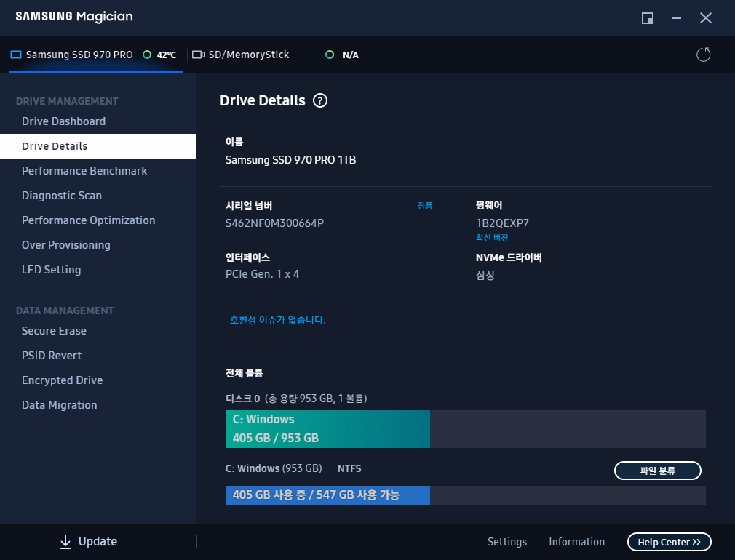This screenshot has height=560, width=735.
Task: Select Drive Details in sidebar
Action: [98, 146]
